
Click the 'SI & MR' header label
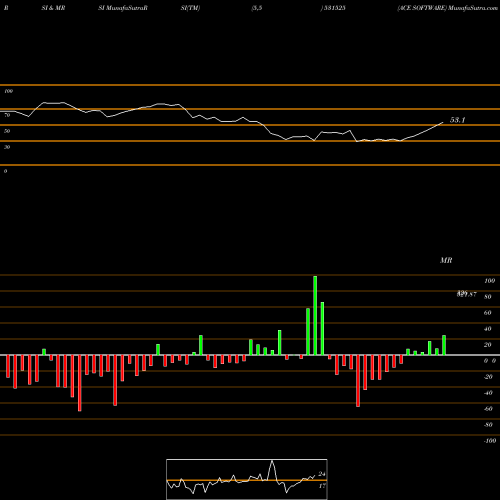(53, 8)
